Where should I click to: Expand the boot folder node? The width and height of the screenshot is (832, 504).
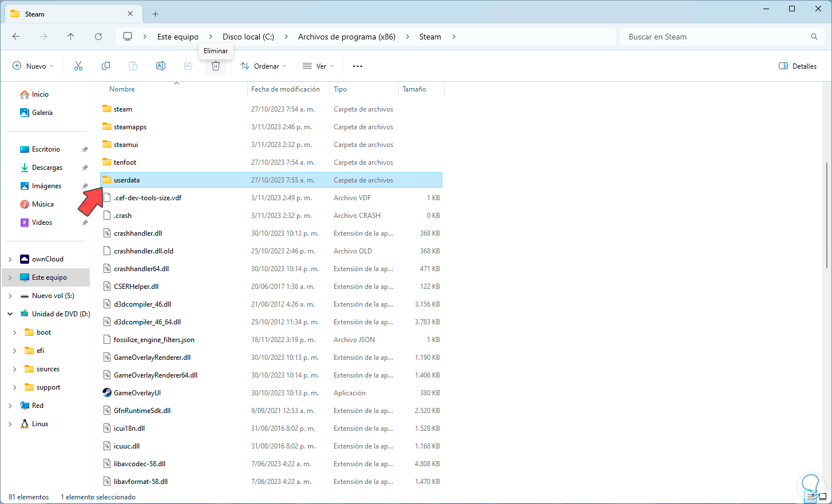(x=15, y=332)
